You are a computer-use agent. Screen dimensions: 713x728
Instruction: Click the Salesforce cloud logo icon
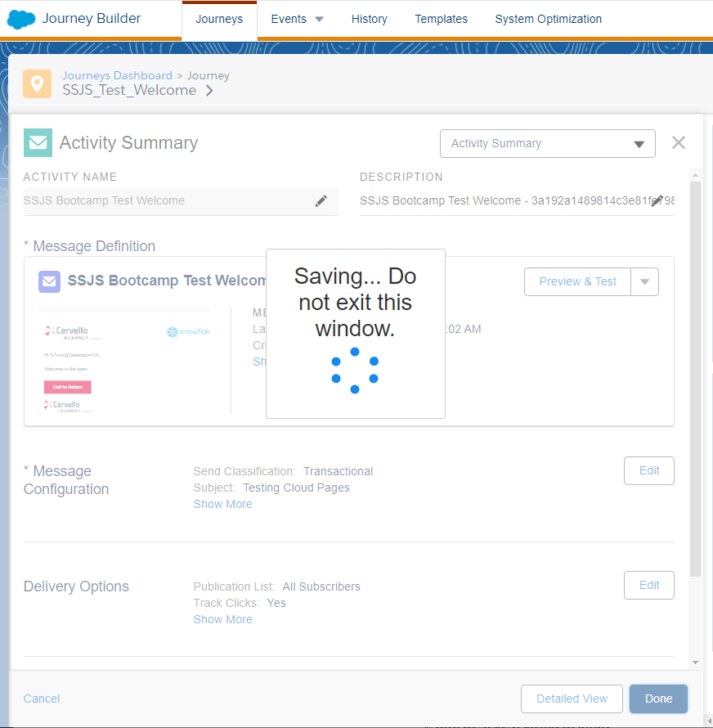point(21,19)
